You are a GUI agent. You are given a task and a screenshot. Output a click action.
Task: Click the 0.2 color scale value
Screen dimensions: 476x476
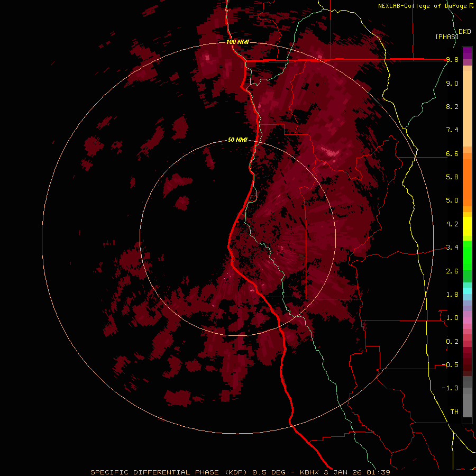tap(452, 341)
